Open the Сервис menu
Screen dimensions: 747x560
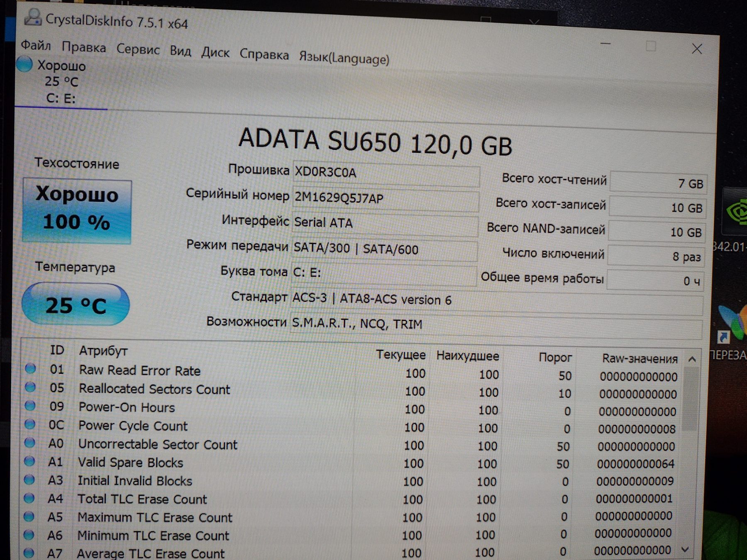(x=138, y=49)
